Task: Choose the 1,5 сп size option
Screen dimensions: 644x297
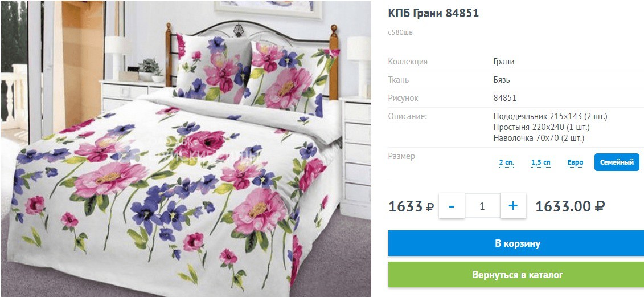Action: click(x=541, y=162)
